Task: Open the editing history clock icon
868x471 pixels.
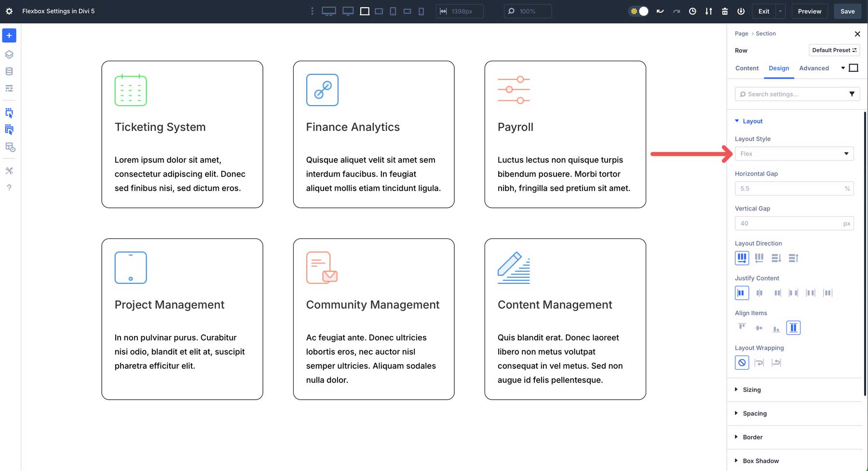Action: pos(692,11)
